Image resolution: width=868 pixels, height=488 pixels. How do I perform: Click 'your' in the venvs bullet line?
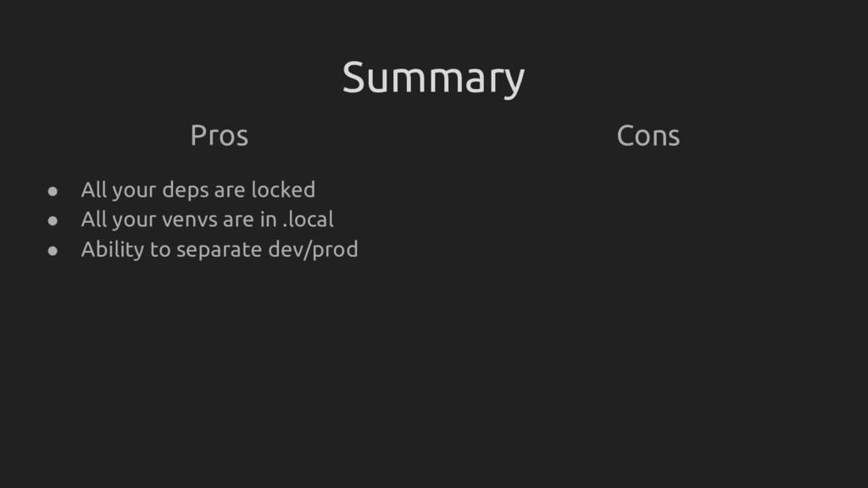135,221
